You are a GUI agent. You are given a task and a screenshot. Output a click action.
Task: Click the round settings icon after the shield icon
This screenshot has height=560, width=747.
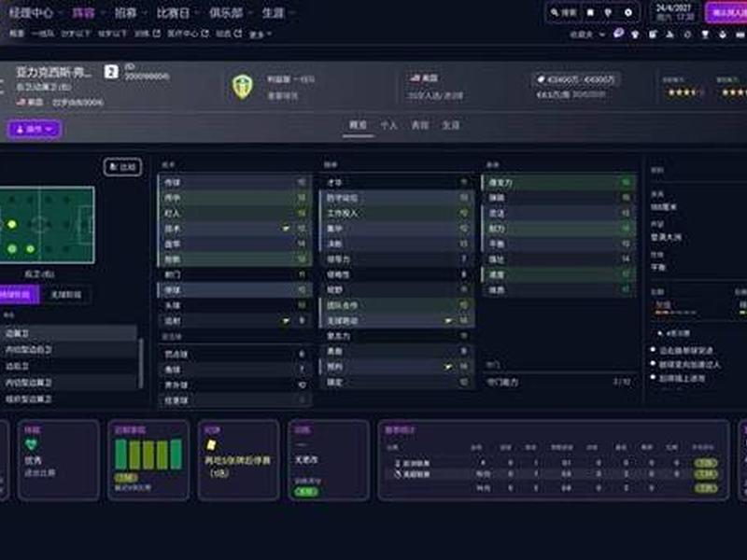coord(628,13)
